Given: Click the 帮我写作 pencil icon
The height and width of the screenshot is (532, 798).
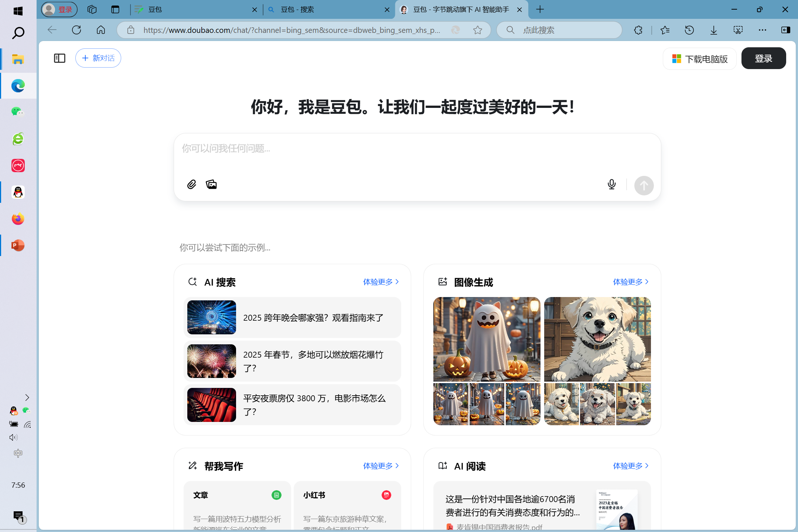Looking at the screenshot, I should 192,465.
